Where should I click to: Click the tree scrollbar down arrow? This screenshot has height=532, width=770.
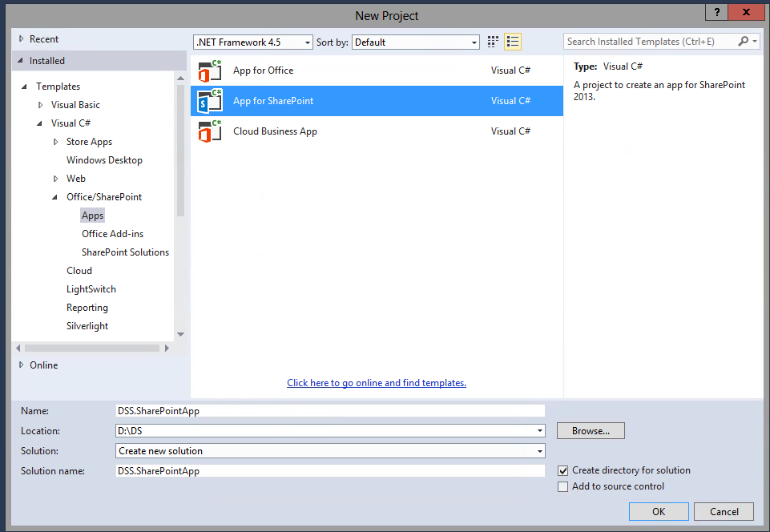181,335
